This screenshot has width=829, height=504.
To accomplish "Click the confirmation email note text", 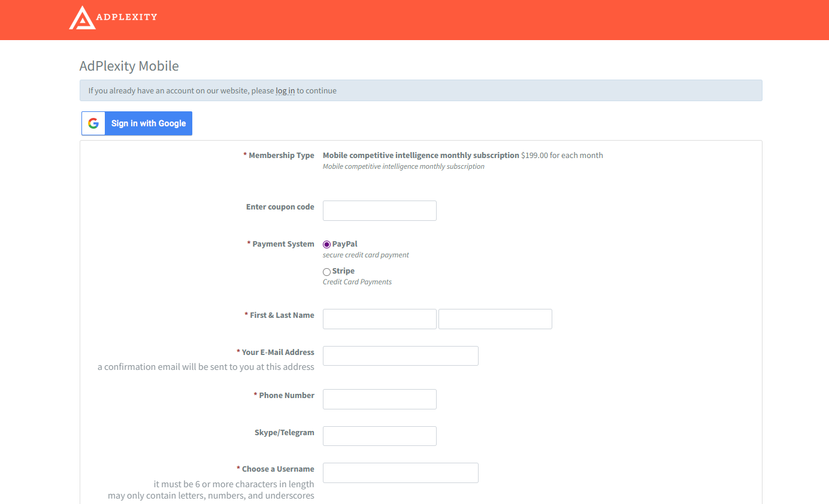I will tap(206, 367).
